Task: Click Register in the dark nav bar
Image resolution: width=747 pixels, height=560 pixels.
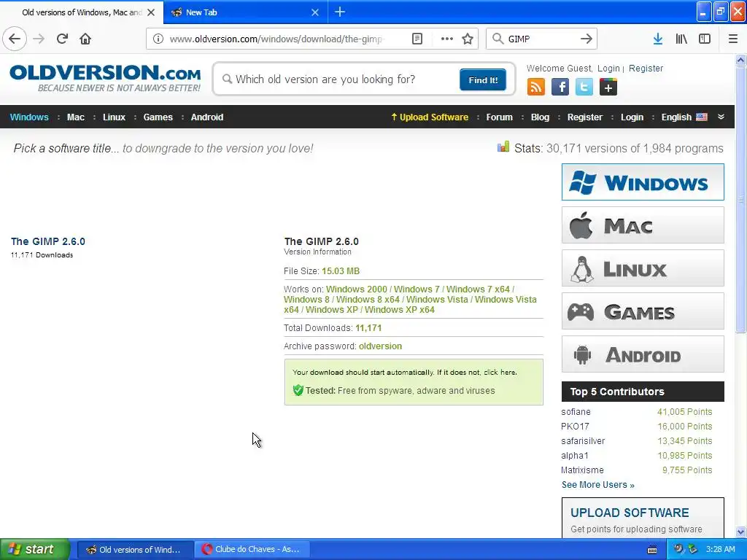Action: 584,117
